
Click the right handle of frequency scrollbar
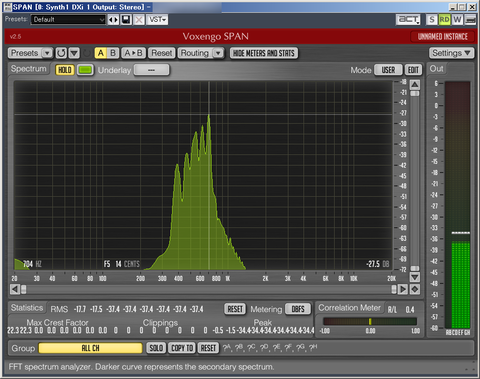pos(394,289)
